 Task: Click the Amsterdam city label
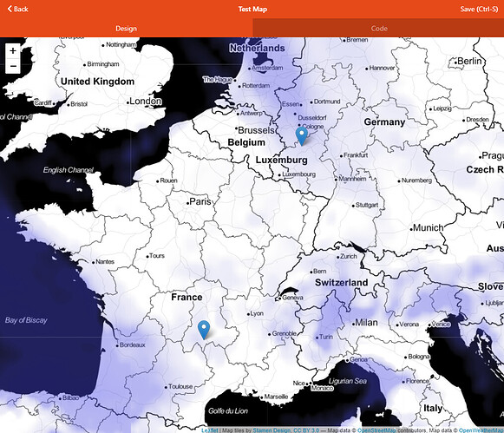267,68
